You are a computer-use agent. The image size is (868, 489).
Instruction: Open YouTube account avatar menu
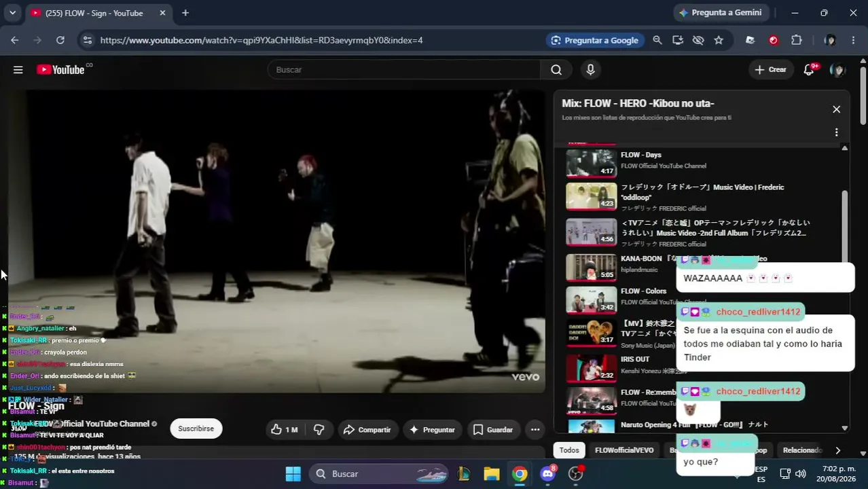point(837,69)
